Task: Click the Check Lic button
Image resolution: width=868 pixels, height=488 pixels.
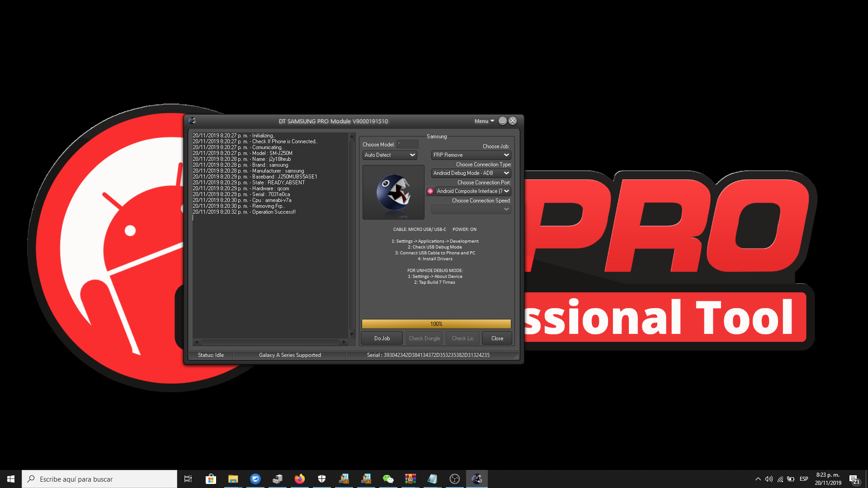Action: coord(463,338)
